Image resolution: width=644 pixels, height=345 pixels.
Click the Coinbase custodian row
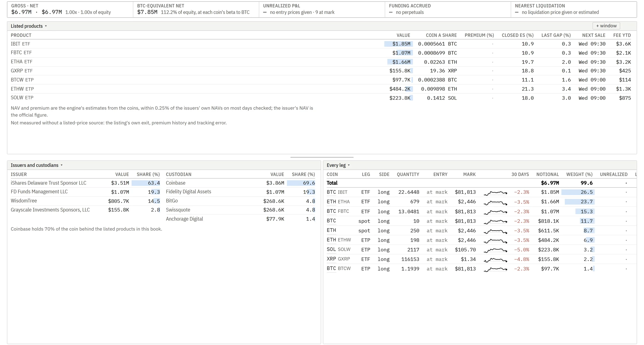tap(240, 183)
